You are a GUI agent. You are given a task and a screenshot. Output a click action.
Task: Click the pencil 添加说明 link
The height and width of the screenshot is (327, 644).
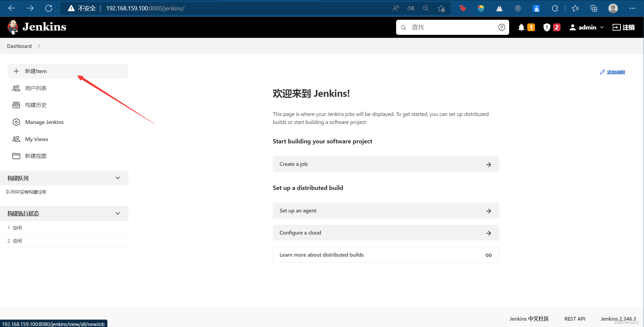tap(612, 72)
